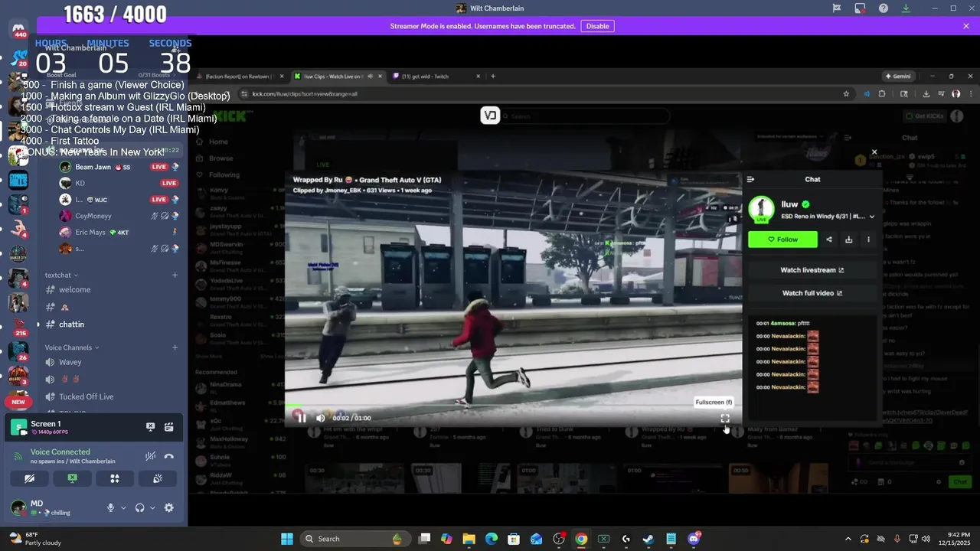Select lluw Clips Kick browser tab
Screen dimensions: 980x551
[x=339, y=77]
